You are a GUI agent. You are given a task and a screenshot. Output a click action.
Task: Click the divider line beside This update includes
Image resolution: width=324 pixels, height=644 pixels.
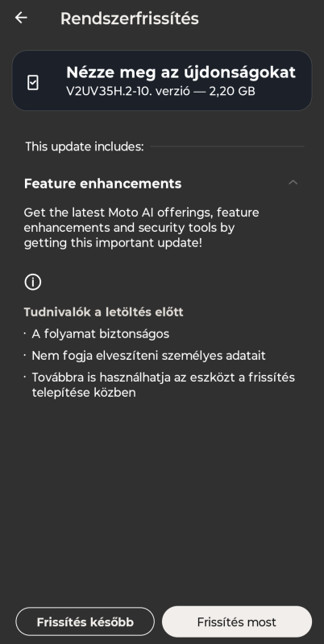tap(227, 147)
